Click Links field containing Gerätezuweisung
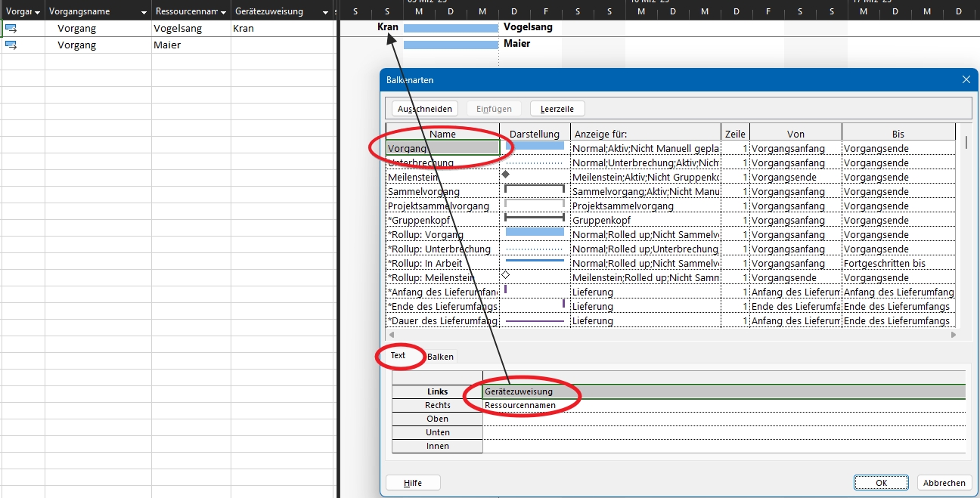 [x=724, y=391]
